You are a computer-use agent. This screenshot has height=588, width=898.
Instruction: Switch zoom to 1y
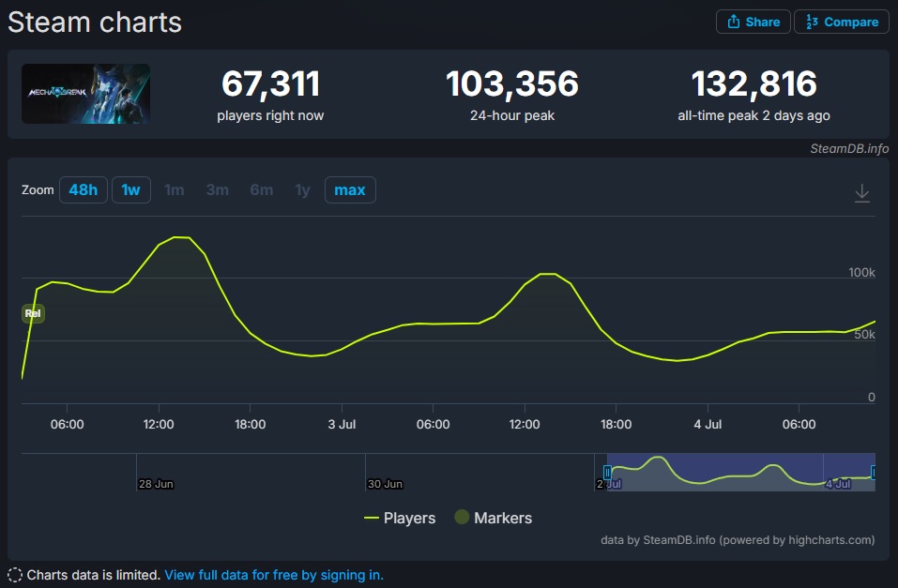302,190
